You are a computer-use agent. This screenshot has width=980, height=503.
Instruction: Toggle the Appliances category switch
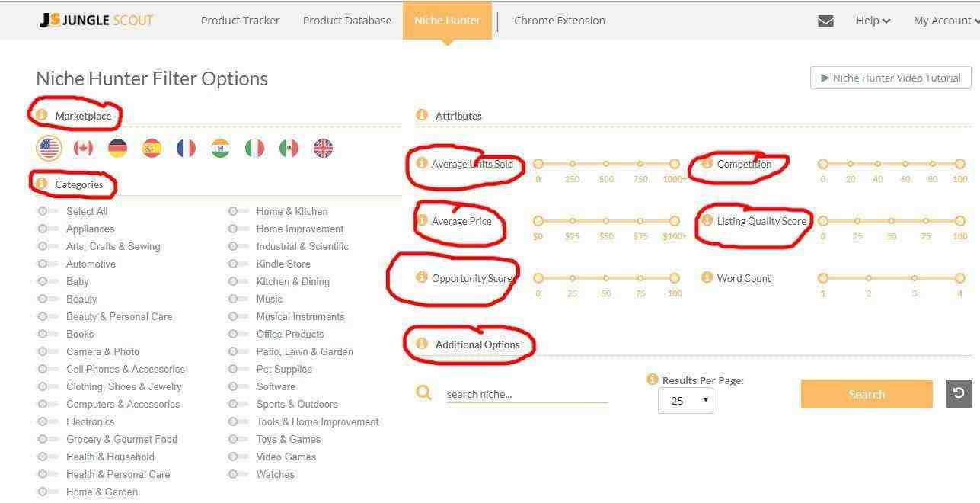point(47,229)
